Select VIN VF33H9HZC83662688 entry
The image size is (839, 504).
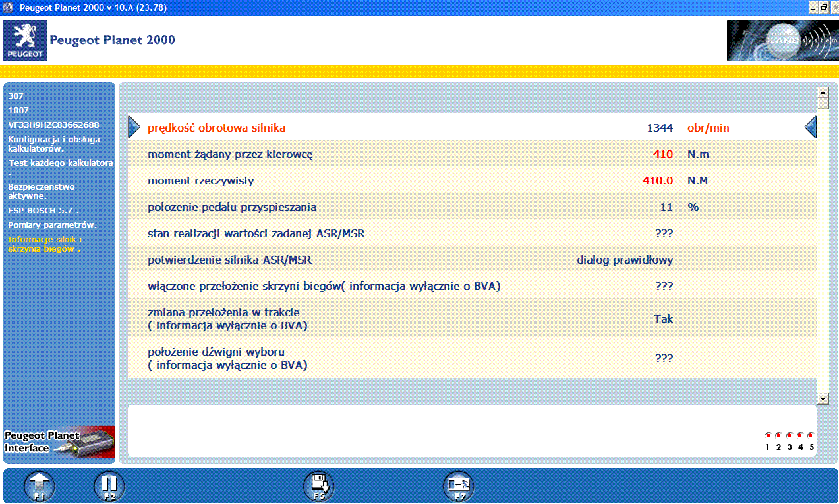click(x=53, y=125)
